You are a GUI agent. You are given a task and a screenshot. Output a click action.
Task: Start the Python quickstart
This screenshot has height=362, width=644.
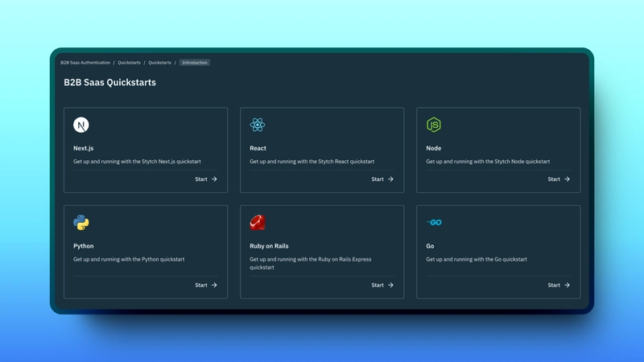(206, 285)
